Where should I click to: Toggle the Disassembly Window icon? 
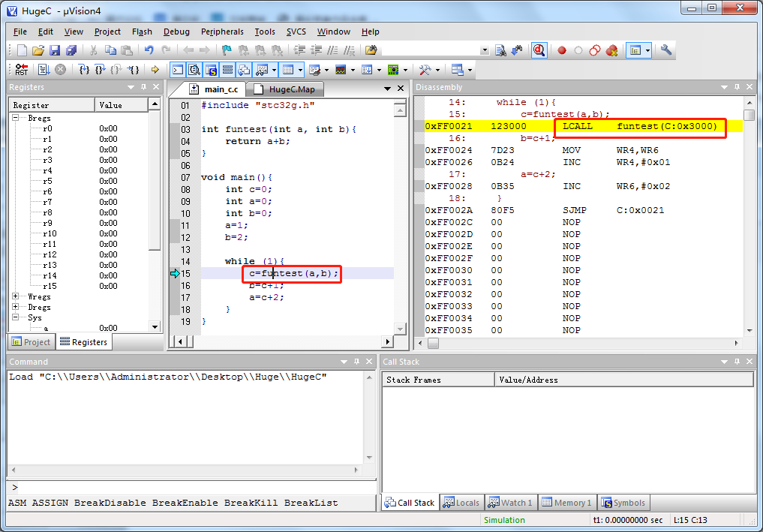[194, 70]
